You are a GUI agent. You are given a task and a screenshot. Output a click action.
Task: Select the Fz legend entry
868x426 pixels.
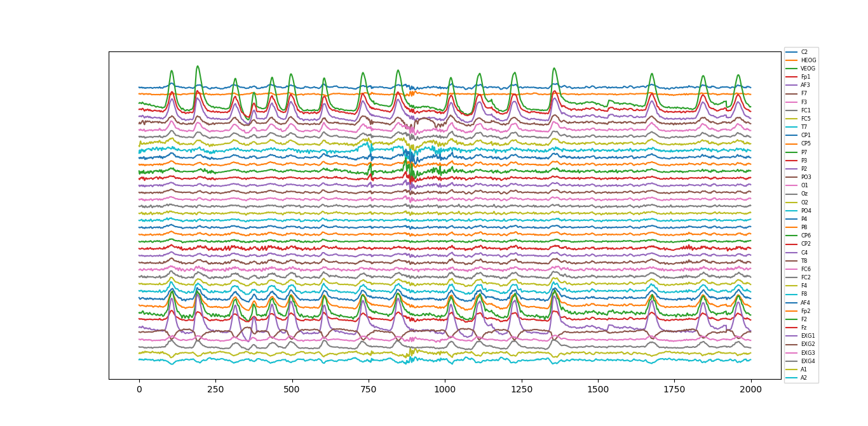pos(804,328)
